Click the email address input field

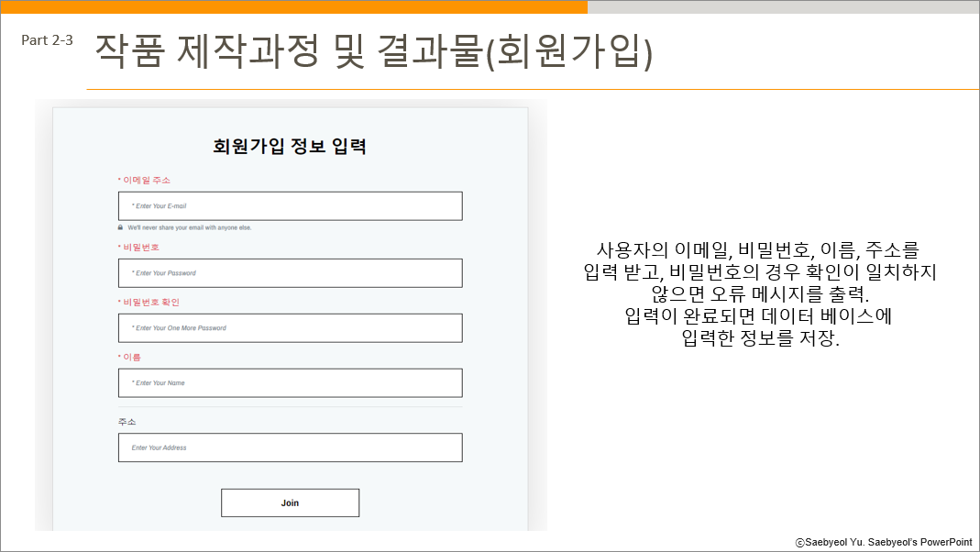pyautogui.click(x=290, y=205)
